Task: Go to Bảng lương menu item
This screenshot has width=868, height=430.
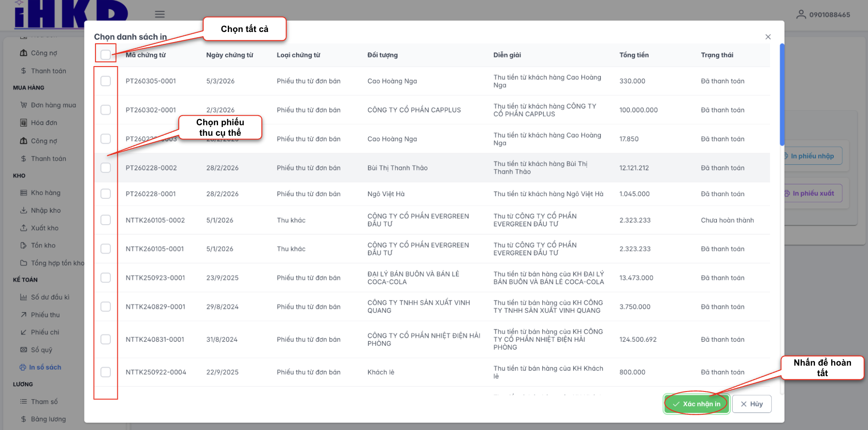Action: (48, 419)
